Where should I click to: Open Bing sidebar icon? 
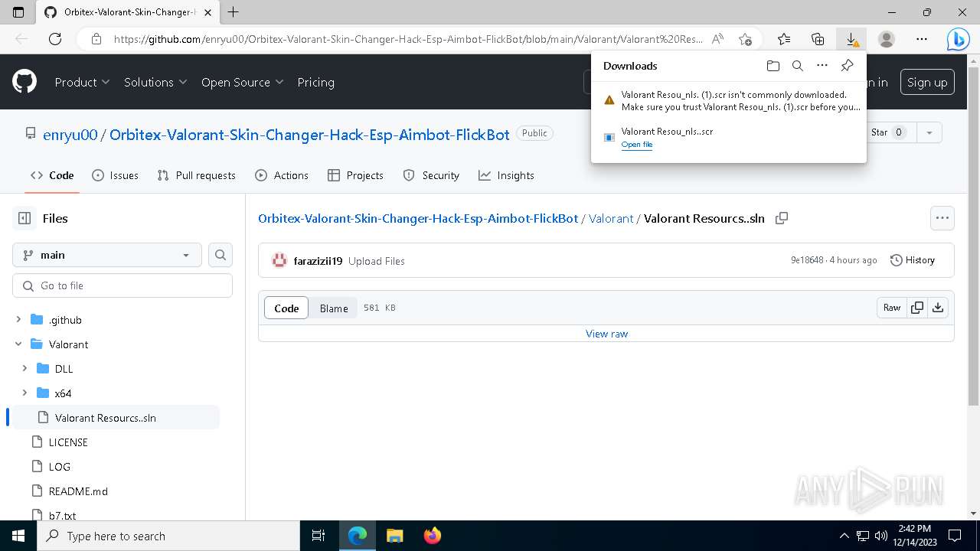(959, 39)
